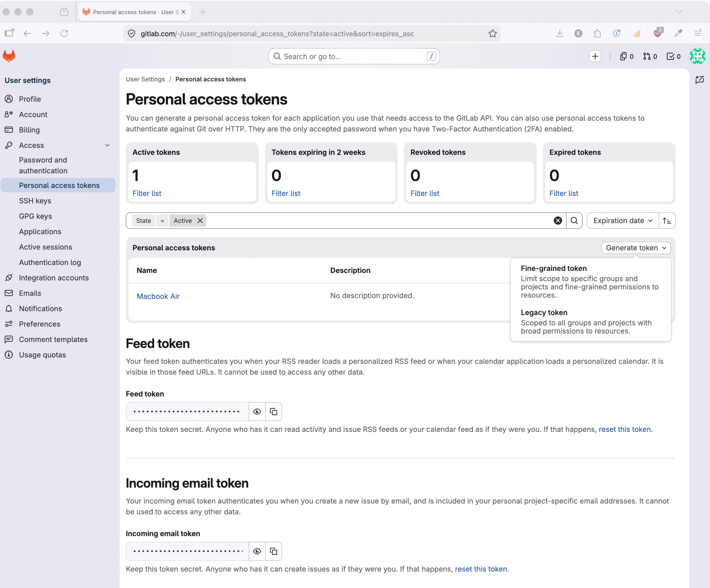The width and height of the screenshot is (710, 588).
Task: Reveal the feed token value
Action: [257, 412]
